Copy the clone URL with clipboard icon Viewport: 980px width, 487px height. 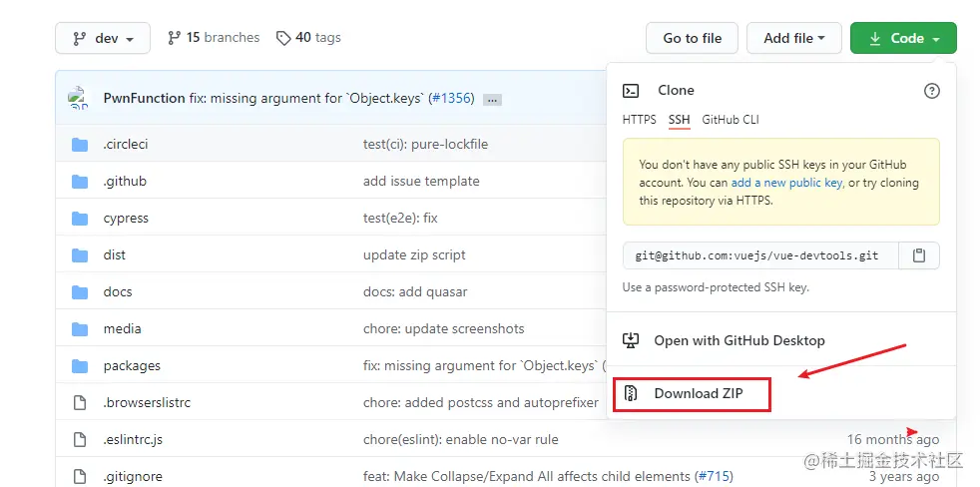click(919, 255)
